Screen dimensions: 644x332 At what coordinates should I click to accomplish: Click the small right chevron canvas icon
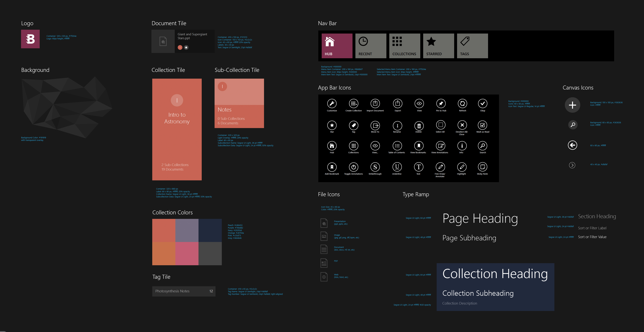pos(572,165)
